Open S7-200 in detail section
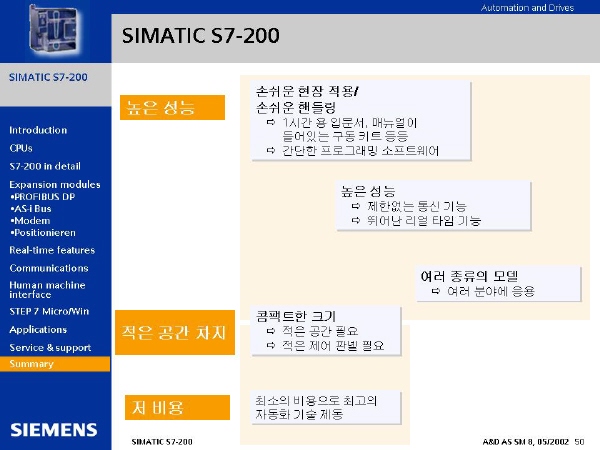This screenshot has height=450, width=600. 45,166
